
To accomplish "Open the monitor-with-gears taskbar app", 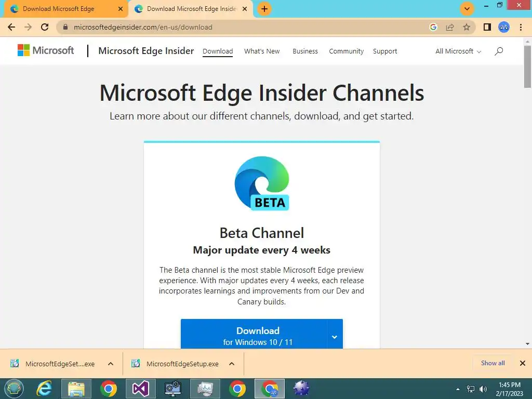I will click(173, 389).
